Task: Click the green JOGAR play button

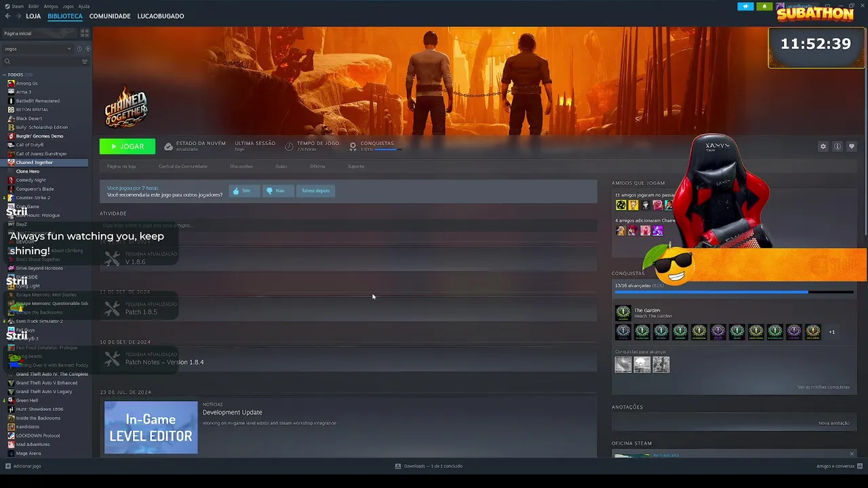Action: coord(127,146)
